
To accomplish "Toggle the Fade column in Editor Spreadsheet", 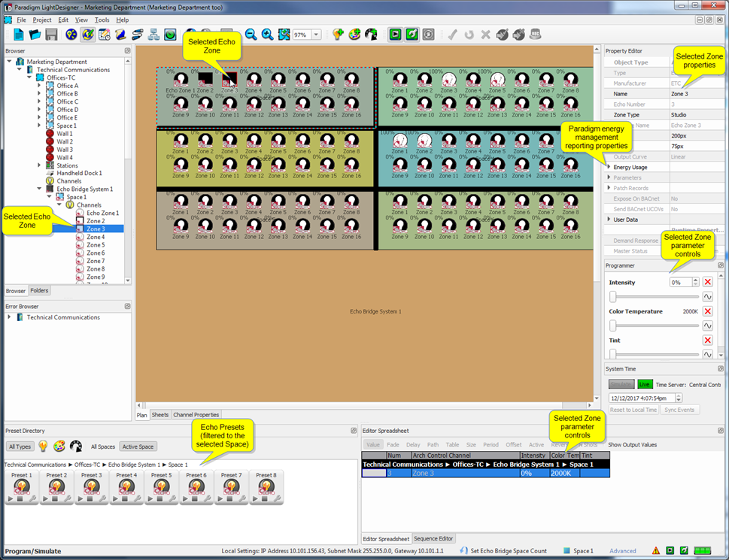I will [x=393, y=445].
